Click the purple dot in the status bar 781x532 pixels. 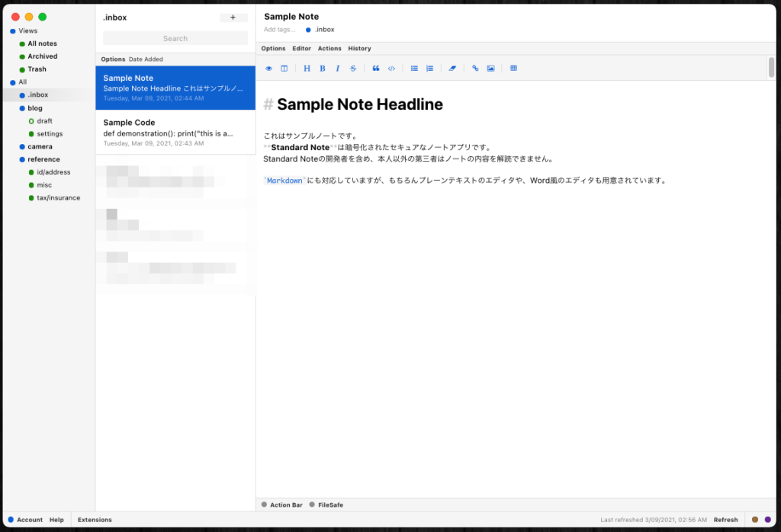coord(767,520)
